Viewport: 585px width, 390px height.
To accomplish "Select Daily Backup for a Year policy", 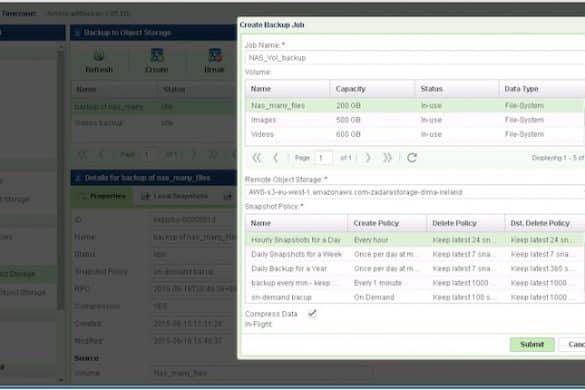I will [x=415, y=269].
